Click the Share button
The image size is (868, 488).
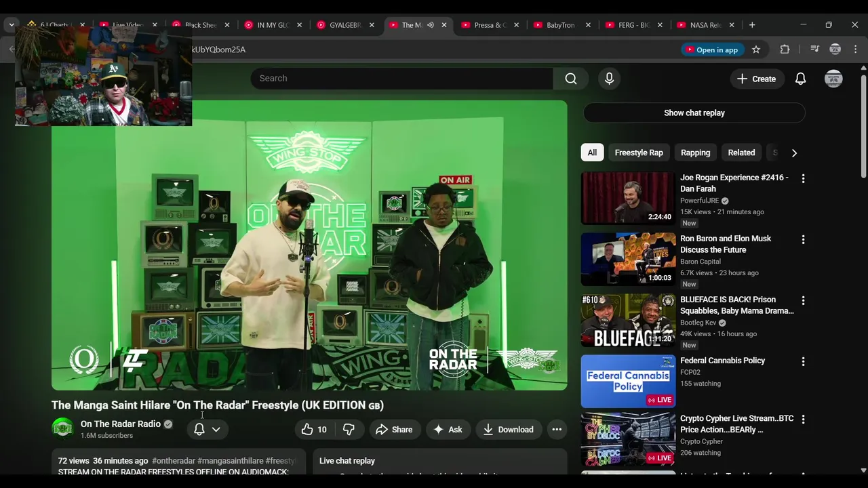394,430
